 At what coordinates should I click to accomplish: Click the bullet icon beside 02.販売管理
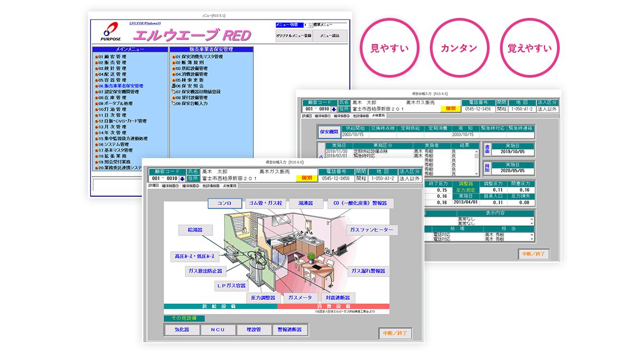tap(96, 62)
